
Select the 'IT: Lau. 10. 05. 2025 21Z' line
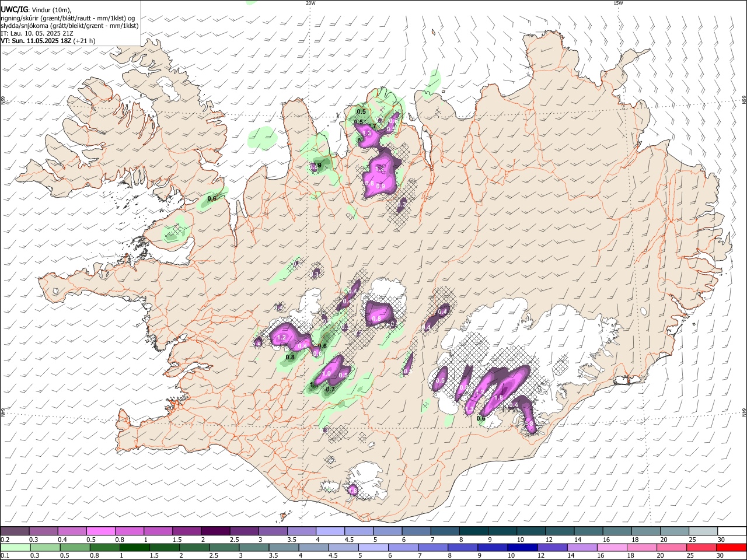click(37, 33)
